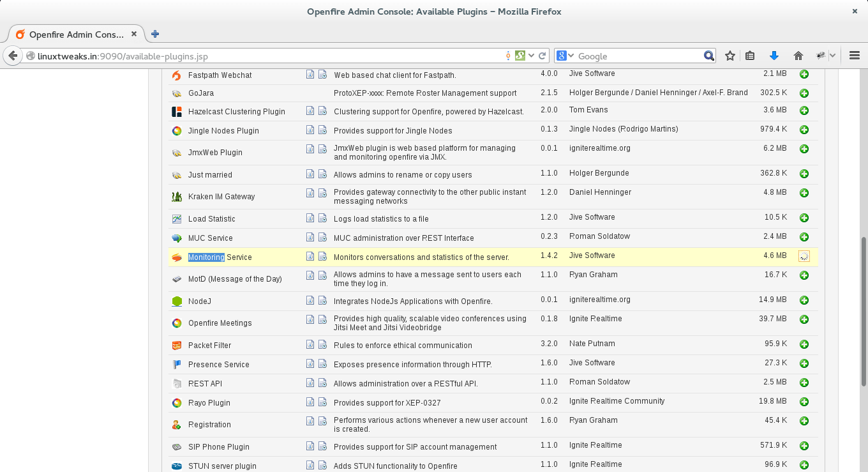Reload the current page
Screen dimensions: 868x472
[x=542, y=56]
